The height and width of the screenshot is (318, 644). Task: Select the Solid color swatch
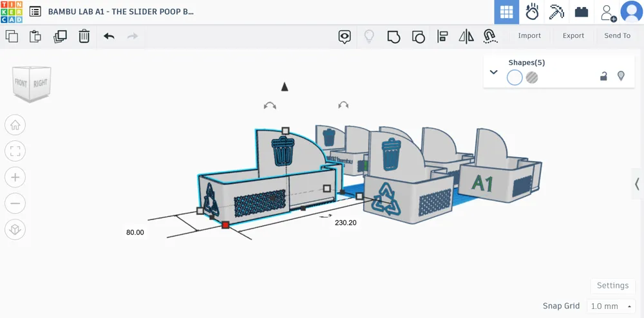515,78
